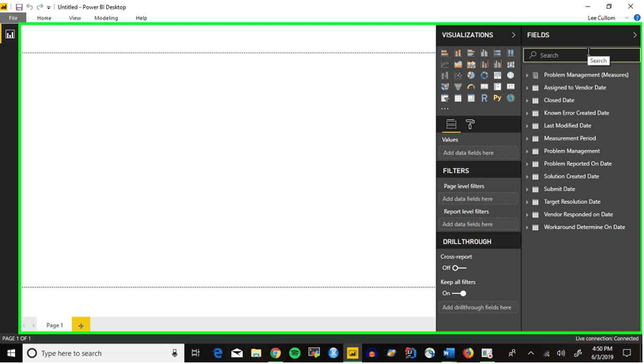Expand Closed Date table
The height and width of the screenshot is (364, 644).
pos(527,100)
